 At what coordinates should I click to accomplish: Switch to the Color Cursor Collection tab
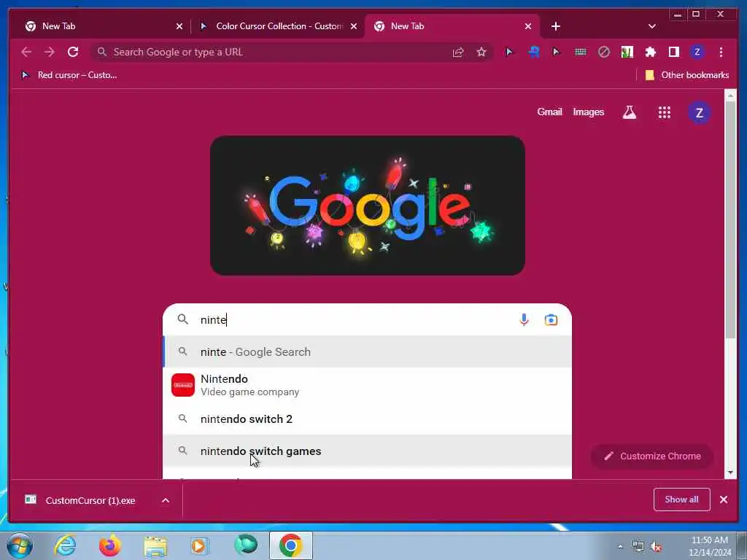point(279,26)
